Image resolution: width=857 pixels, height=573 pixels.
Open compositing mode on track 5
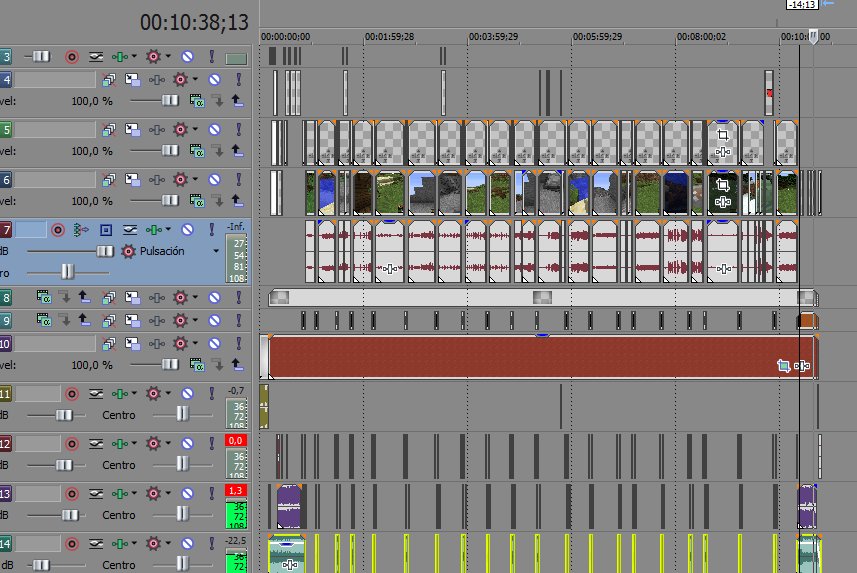pos(196,150)
